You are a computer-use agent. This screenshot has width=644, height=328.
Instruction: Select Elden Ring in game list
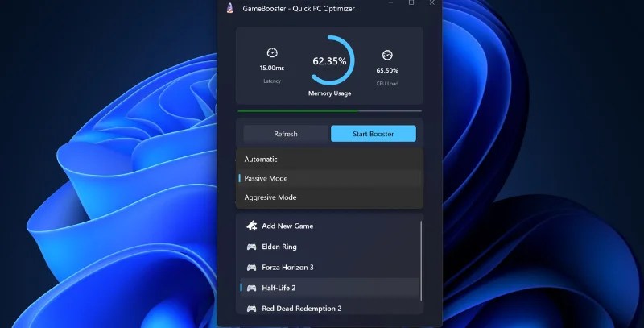pyautogui.click(x=329, y=247)
